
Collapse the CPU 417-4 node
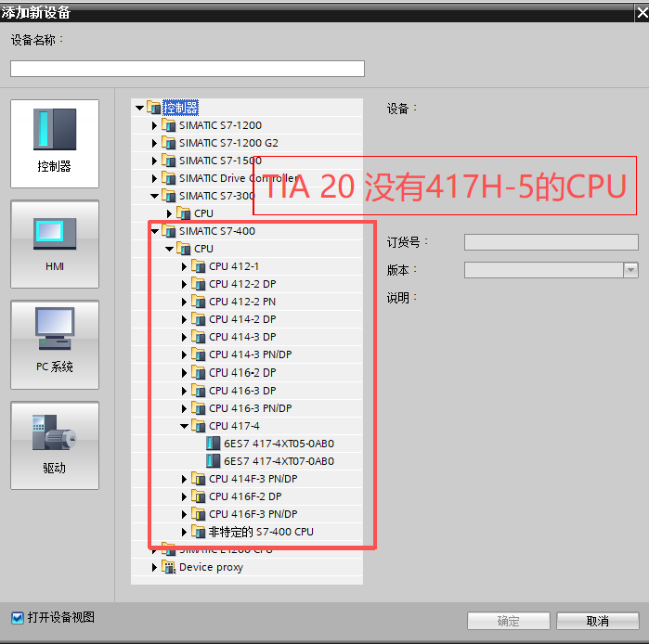tap(184, 426)
